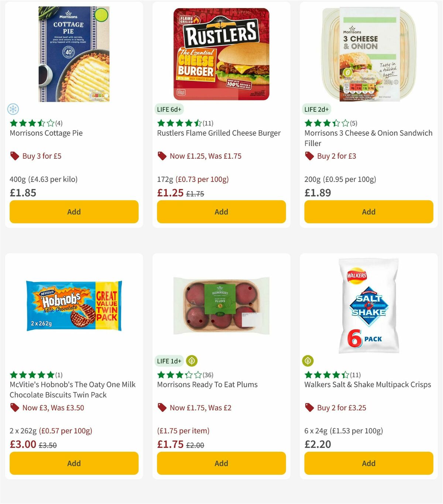Click the tag icon next to 'Buy 2 for £3.25'
Screen dimensions: 443x504
[309, 408]
